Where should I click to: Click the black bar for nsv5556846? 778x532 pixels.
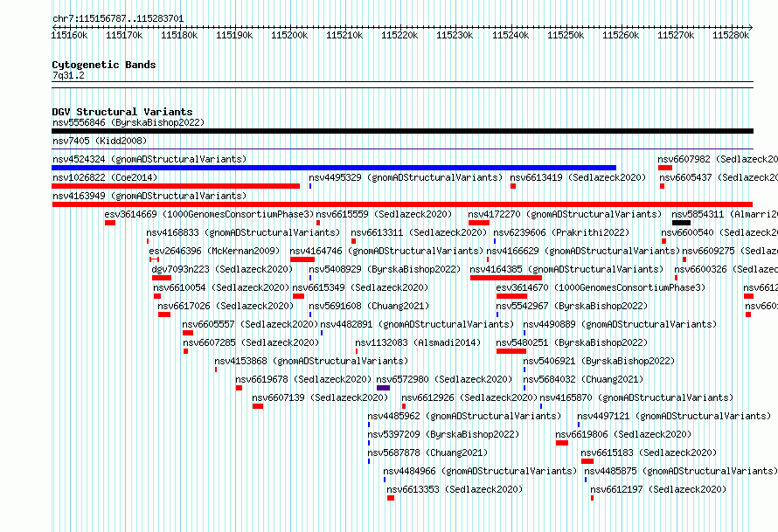point(402,131)
